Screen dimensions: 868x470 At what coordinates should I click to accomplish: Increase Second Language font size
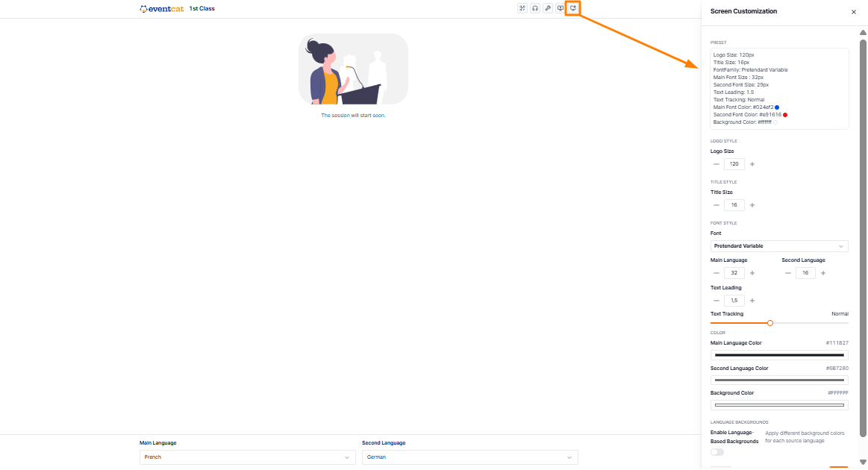point(823,273)
